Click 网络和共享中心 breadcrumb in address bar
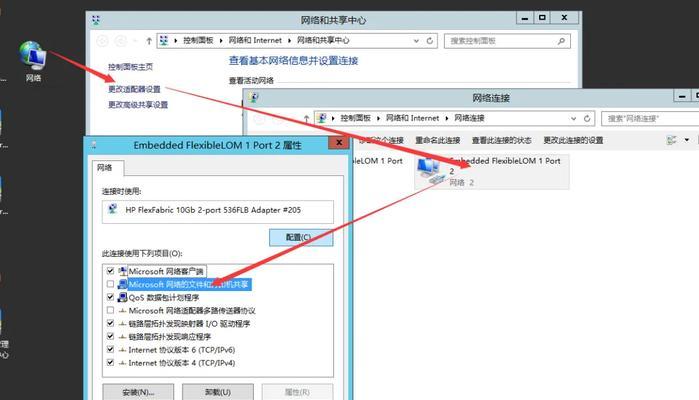 (x=323, y=41)
